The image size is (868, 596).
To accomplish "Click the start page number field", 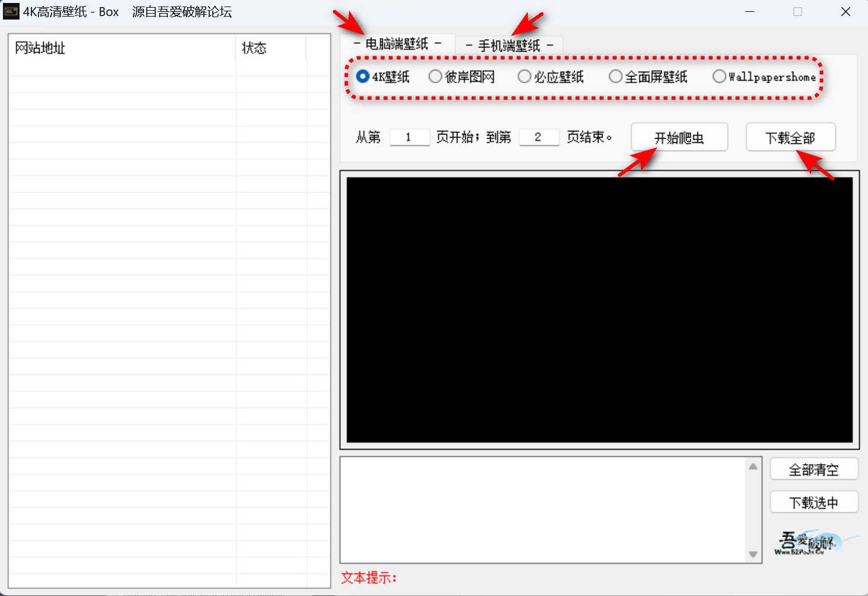I will point(409,137).
